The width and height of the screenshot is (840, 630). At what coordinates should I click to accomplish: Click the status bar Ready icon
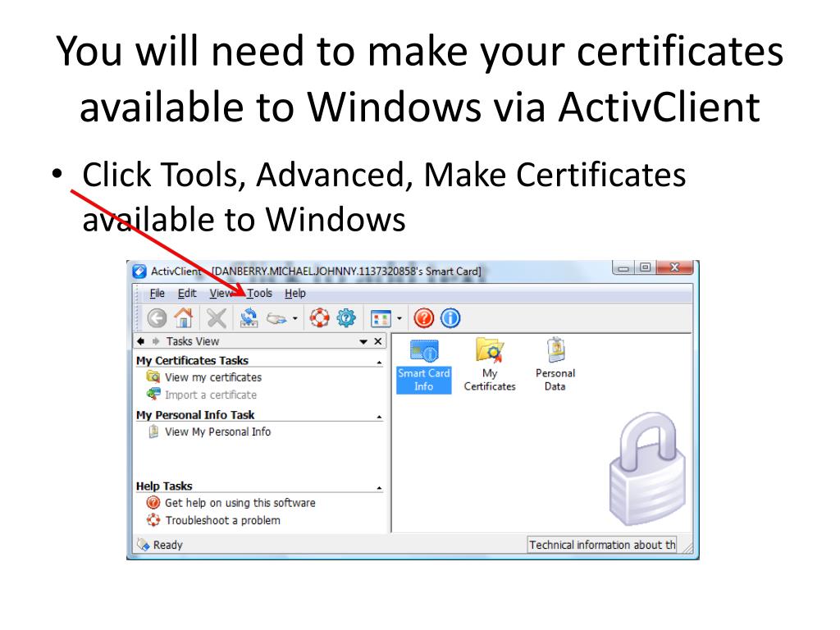pos(143,545)
